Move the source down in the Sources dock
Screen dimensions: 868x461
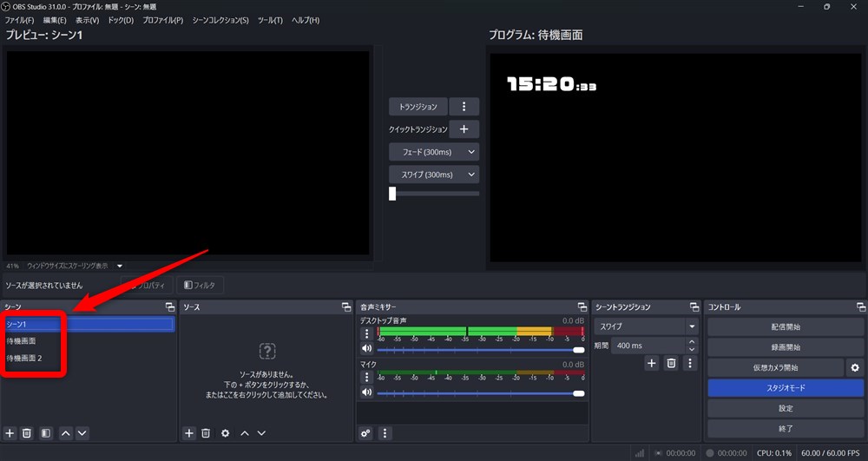pyautogui.click(x=261, y=432)
